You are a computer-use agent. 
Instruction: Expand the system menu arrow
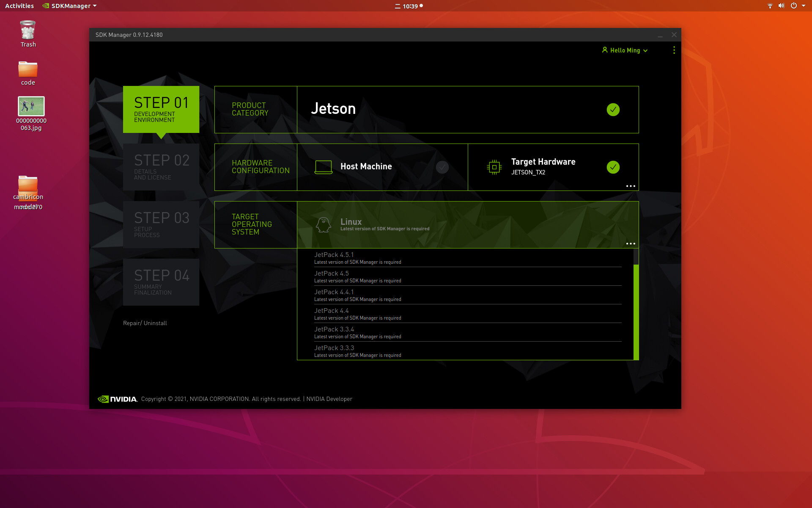click(x=804, y=6)
